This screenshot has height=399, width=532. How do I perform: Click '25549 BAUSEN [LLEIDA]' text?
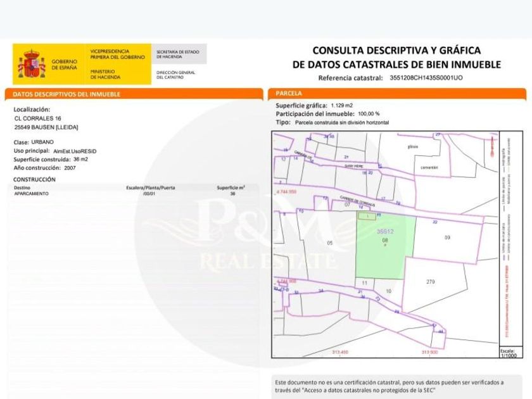point(46,127)
